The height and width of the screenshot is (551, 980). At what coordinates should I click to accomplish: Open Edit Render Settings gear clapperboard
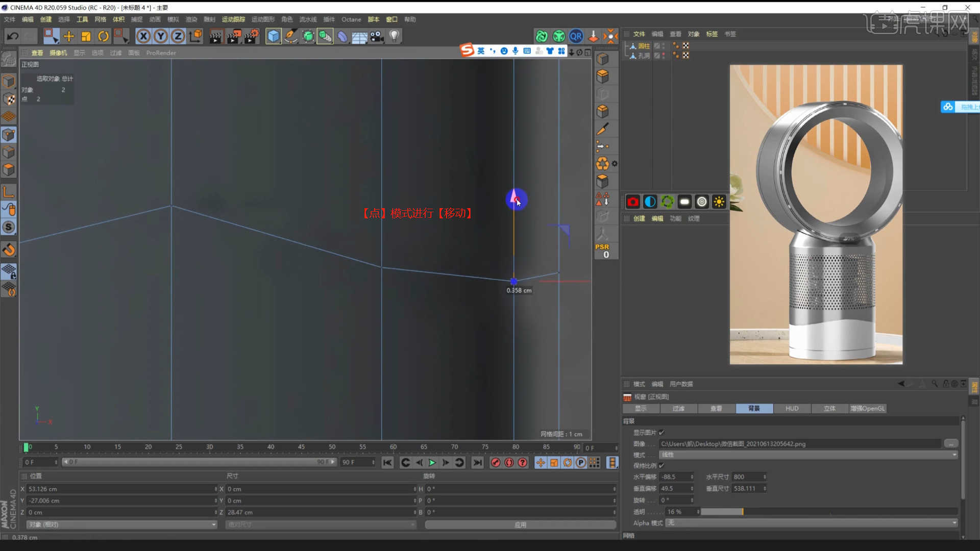[x=252, y=36]
